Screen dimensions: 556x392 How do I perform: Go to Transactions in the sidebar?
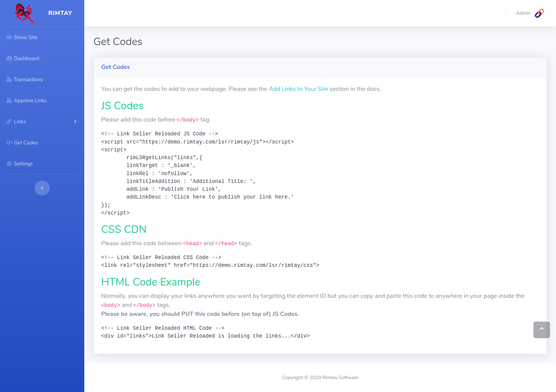click(x=28, y=79)
